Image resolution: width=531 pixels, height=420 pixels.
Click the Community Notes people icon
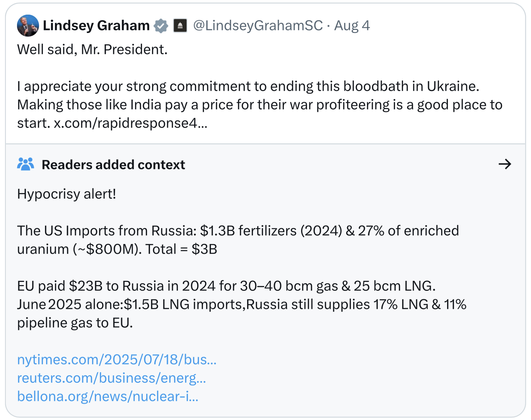click(26, 164)
